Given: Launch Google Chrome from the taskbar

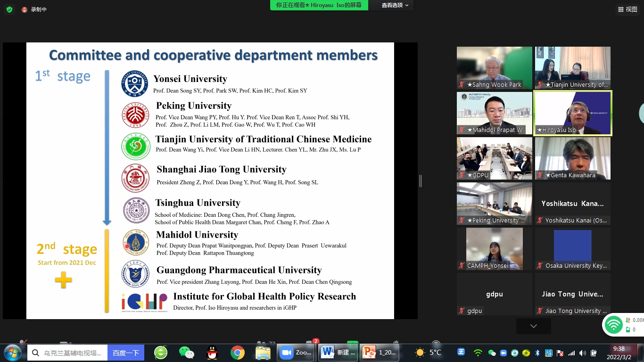Looking at the screenshot, I should point(238,353).
